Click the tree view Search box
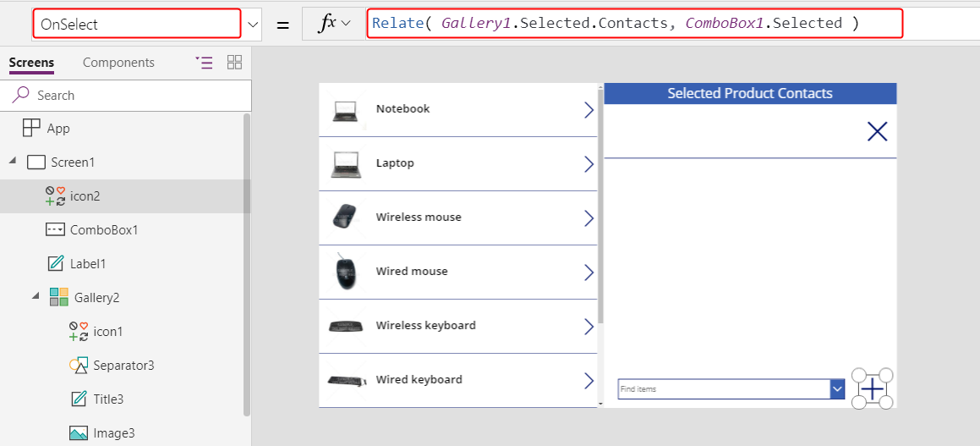Image resolution: width=980 pixels, height=446 pixels. point(127,95)
